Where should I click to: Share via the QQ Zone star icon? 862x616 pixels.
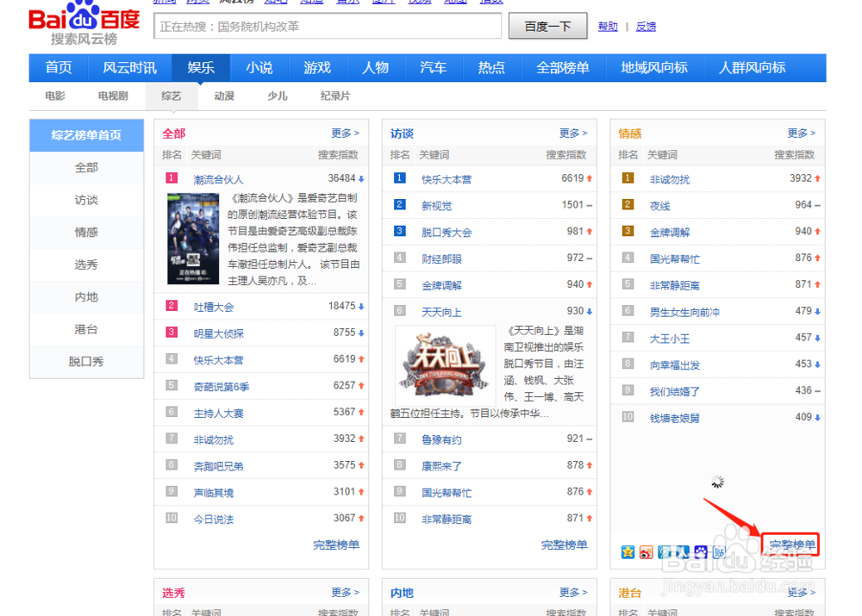[628, 551]
